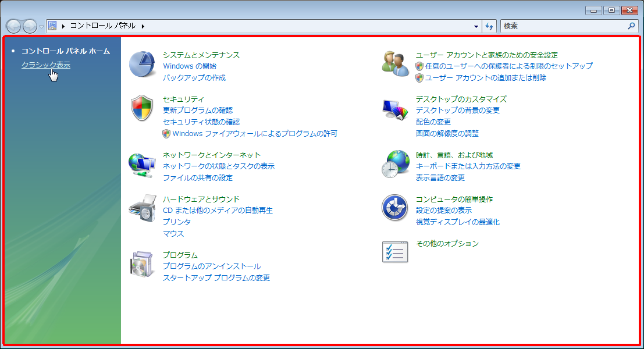This screenshot has height=349, width=644.
Task: Open ユーザー アカウントと家族のための安全設定
Action: (487, 55)
